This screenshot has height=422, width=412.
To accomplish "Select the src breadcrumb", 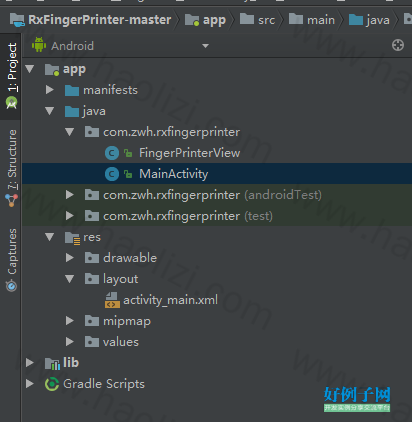I will [257, 20].
